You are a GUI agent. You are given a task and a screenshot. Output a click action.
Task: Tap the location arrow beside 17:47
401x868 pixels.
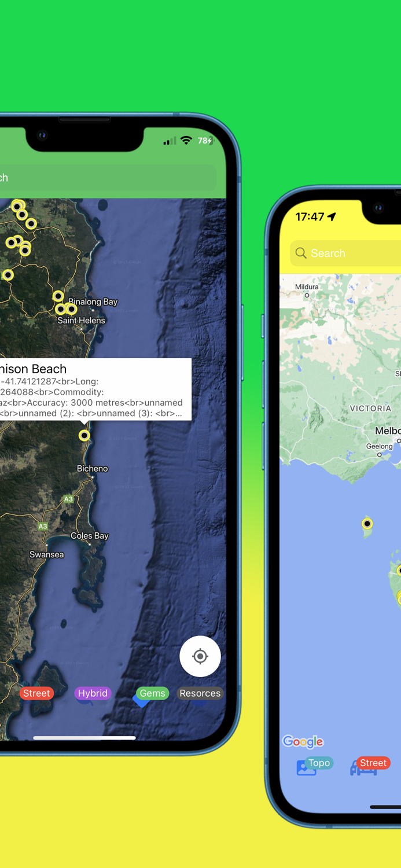pos(332,216)
